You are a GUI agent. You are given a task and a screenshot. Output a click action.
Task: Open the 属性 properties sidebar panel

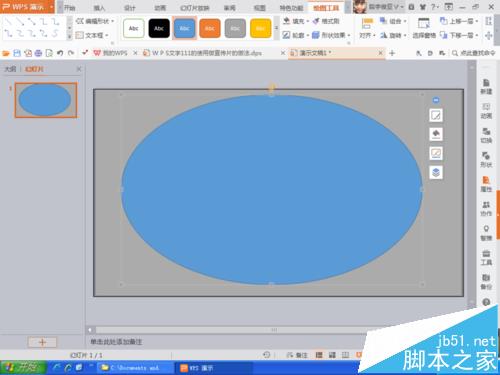486,184
